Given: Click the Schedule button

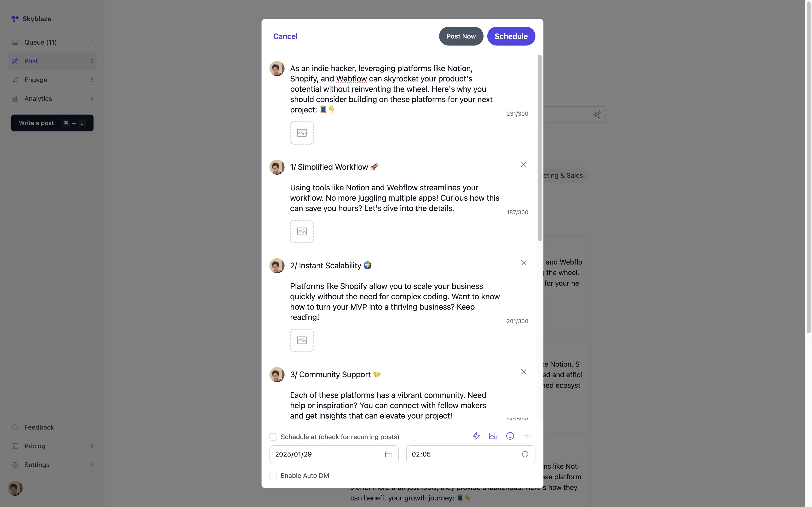Looking at the screenshot, I should [511, 36].
